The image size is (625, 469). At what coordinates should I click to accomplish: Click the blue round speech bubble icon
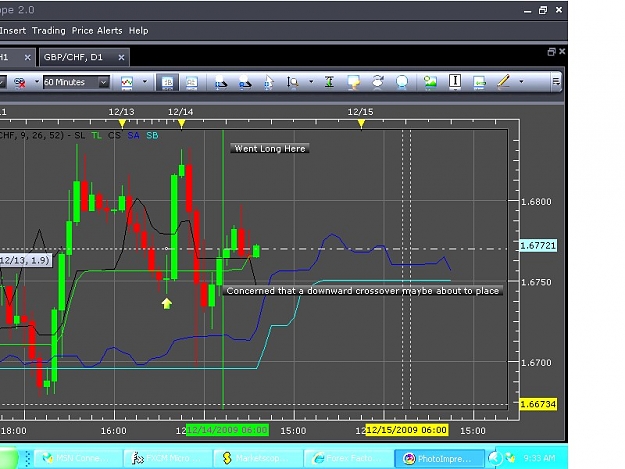402,82
